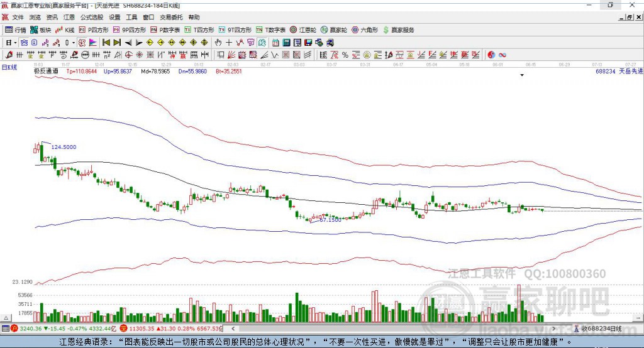Open the 文件 menu
The image size is (644, 348).
(x=18, y=17)
